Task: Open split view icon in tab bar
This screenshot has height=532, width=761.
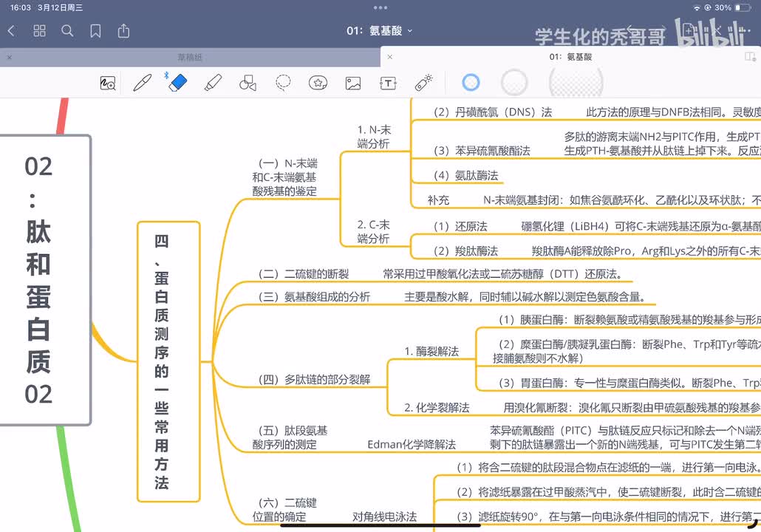Action: 751,57
